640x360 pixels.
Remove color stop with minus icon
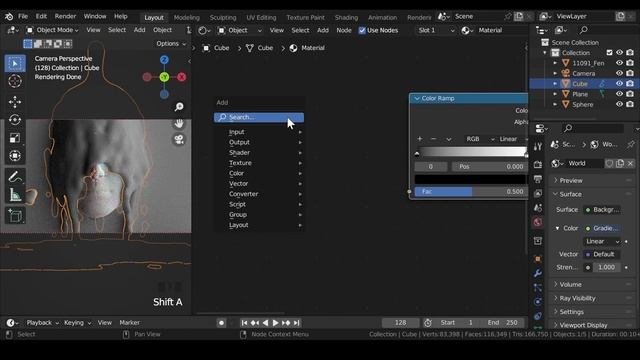click(x=433, y=139)
